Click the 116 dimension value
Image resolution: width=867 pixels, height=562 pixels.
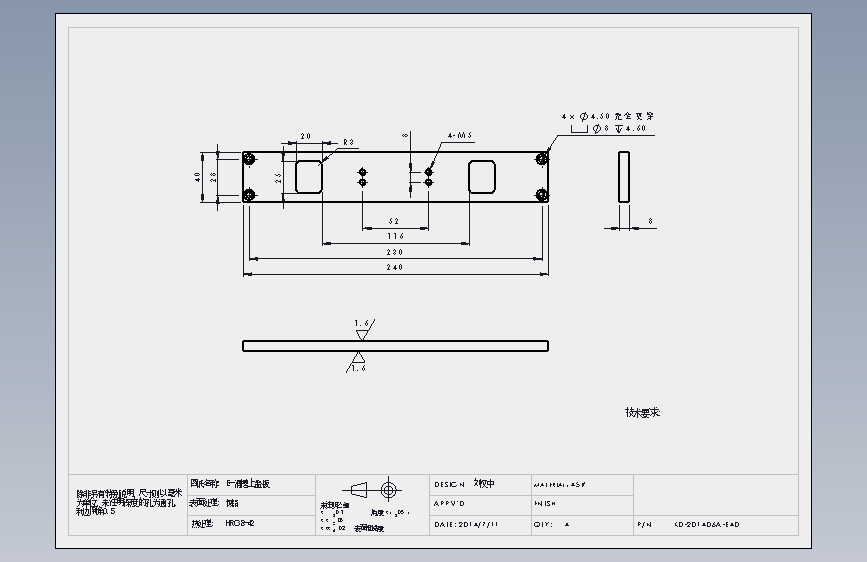tap(395, 236)
